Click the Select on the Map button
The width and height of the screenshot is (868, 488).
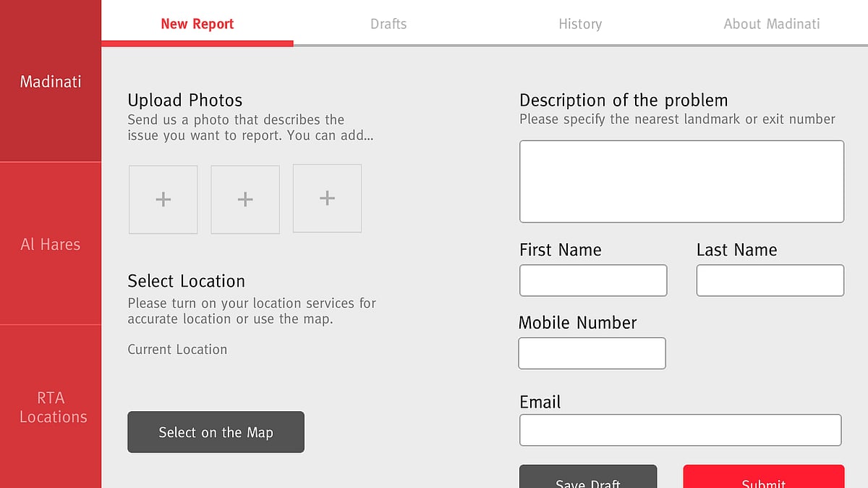click(216, 432)
